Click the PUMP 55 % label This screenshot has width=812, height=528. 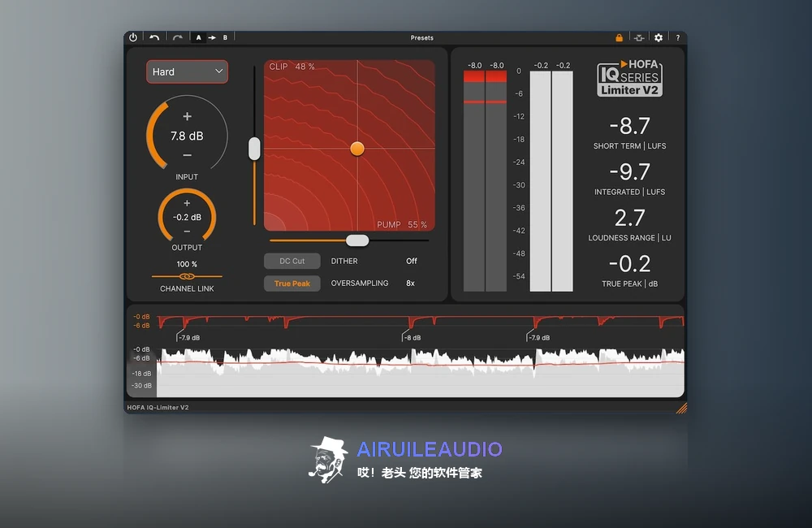402,224
